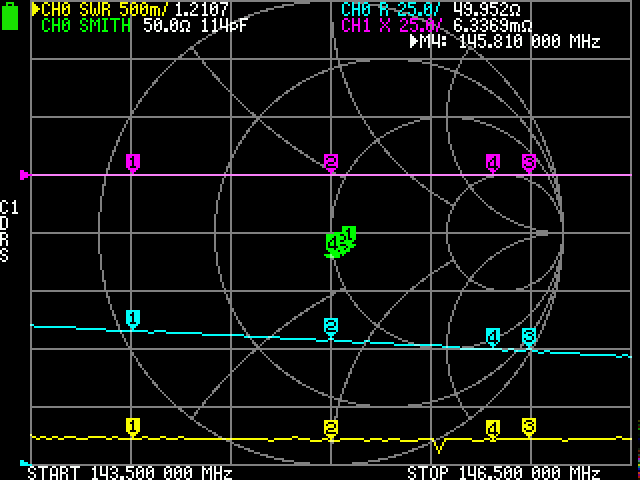Tap the STOP 146.500 000 MHz frequency
640x480 pixels.
(x=504, y=472)
